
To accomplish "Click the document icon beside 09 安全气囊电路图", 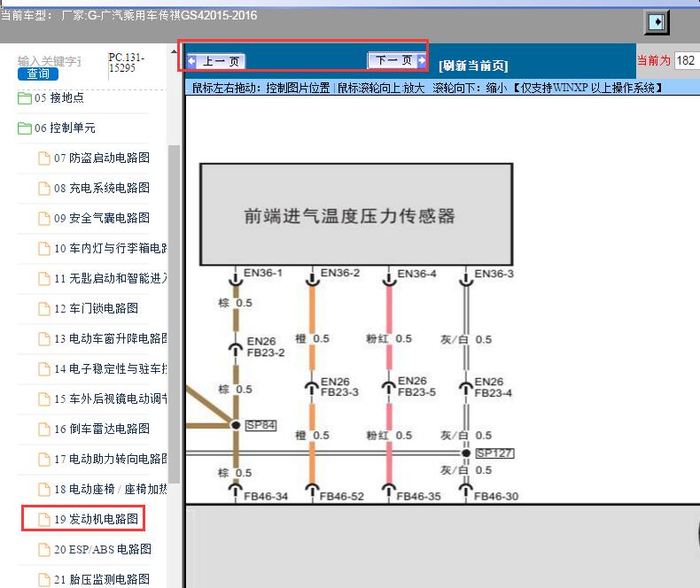I will click(x=43, y=219).
